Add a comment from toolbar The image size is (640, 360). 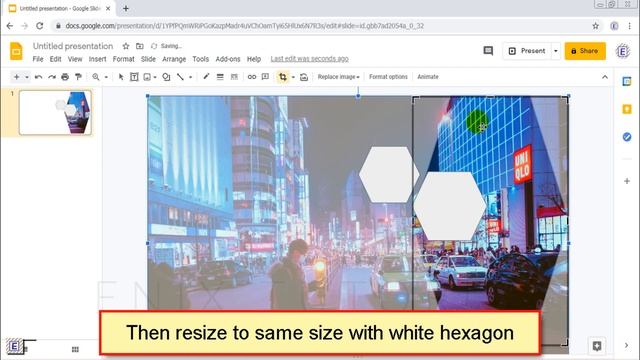[265, 77]
